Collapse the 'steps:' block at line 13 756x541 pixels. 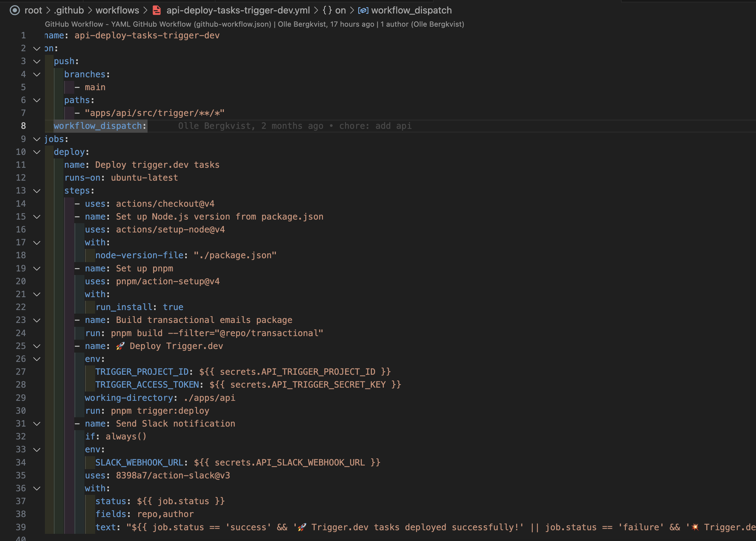point(37,191)
